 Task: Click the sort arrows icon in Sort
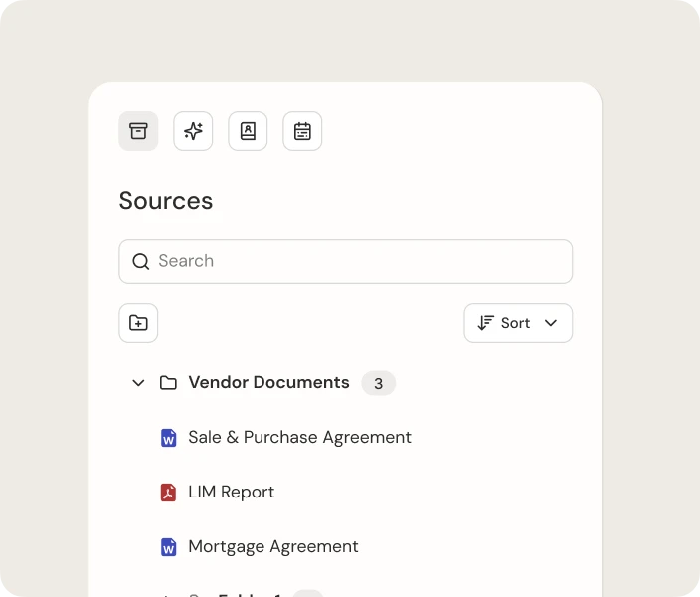point(485,323)
